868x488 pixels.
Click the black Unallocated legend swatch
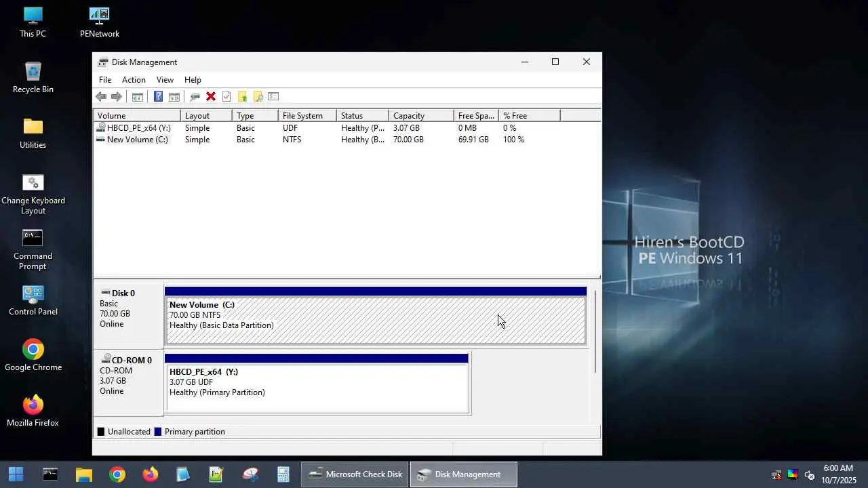click(x=101, y=432)
